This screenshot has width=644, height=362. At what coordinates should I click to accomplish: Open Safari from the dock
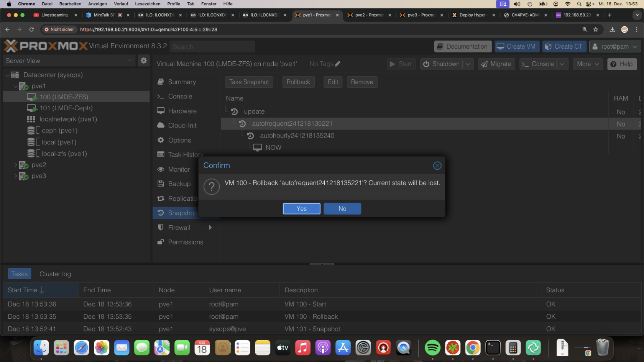point(81,348)
